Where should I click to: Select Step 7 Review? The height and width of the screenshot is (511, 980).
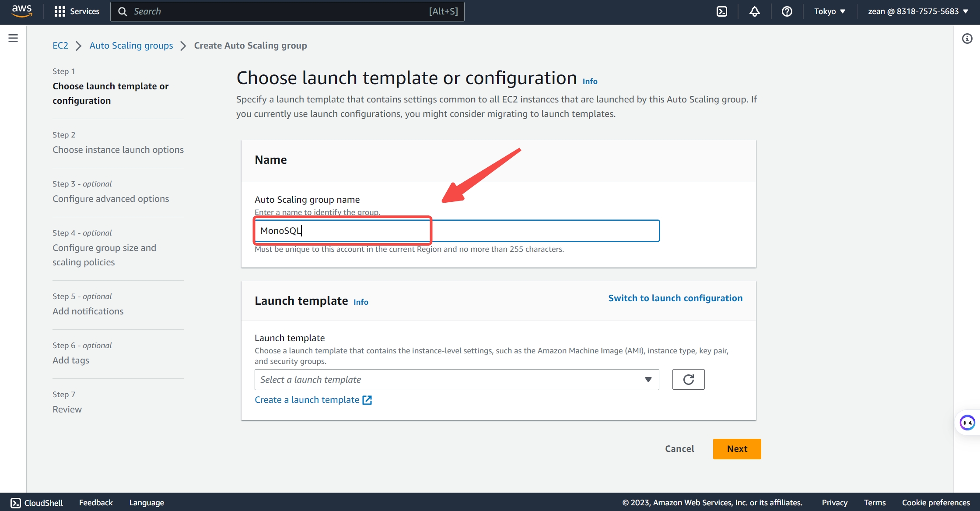tap(67, 409)
